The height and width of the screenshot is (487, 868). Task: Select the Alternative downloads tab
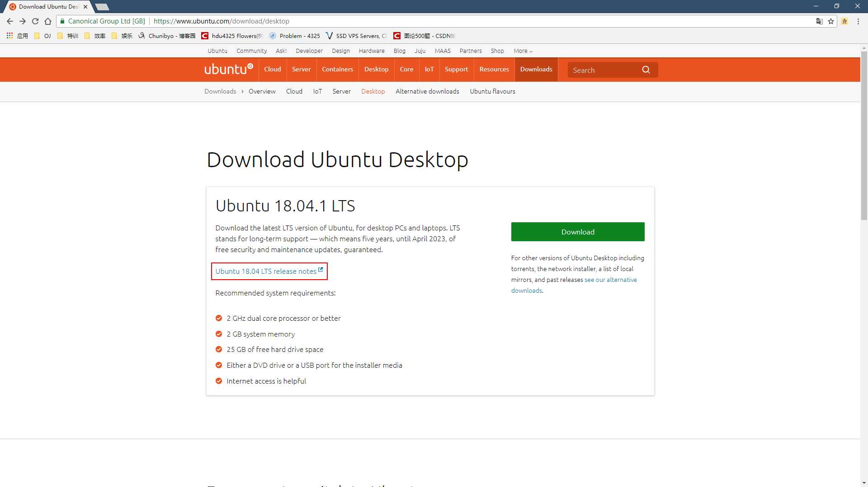[x=427, y=91]
